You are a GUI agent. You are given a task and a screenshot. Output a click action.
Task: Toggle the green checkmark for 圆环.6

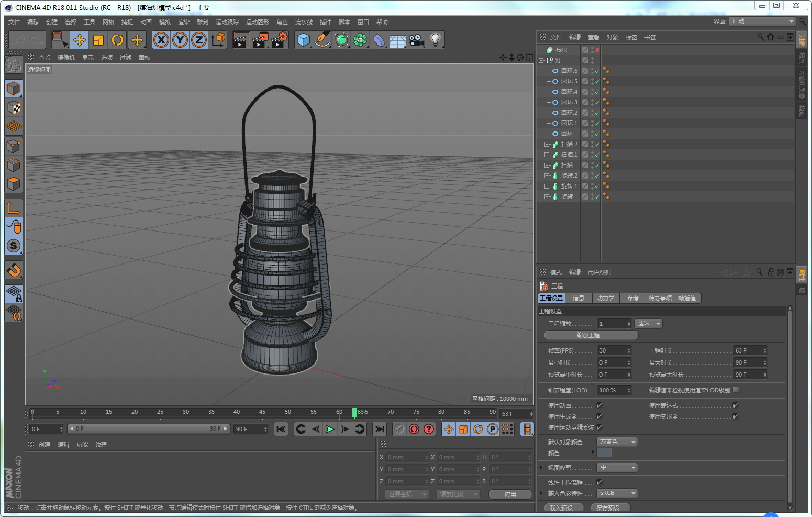coord(597,71)
